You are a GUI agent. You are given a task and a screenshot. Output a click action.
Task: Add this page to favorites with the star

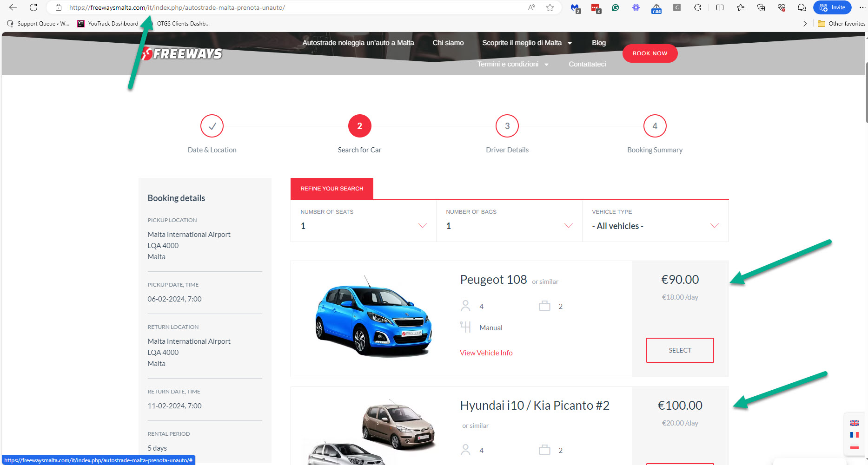[x=550, y=7]
